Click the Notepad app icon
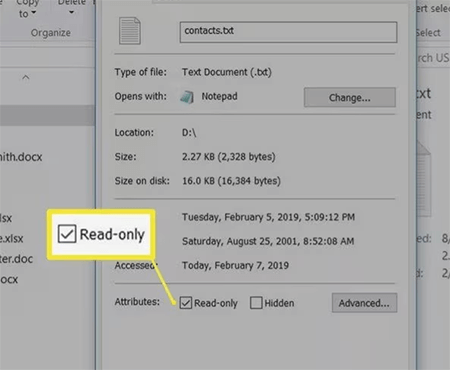The width and height of the screenshot is (450, 370). click(187, 97)
